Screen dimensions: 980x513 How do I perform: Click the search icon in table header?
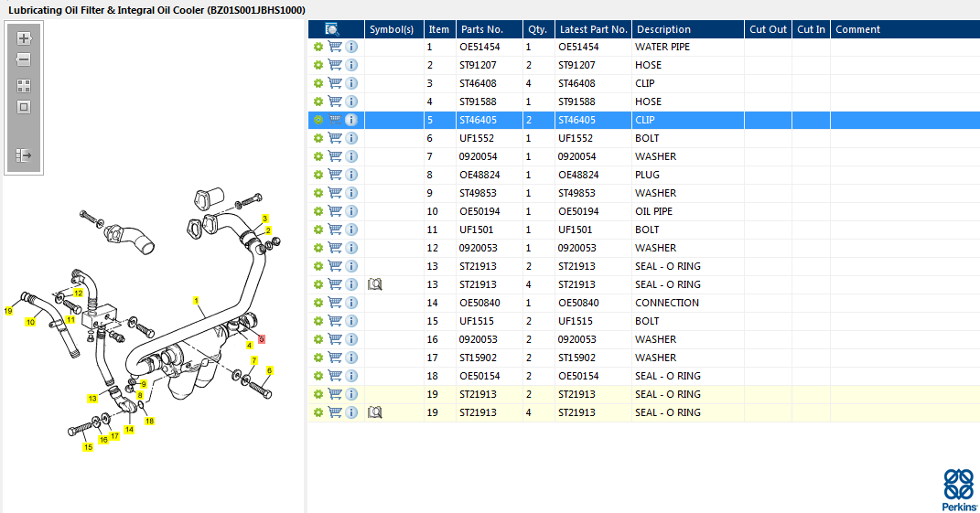pos(332,29)
